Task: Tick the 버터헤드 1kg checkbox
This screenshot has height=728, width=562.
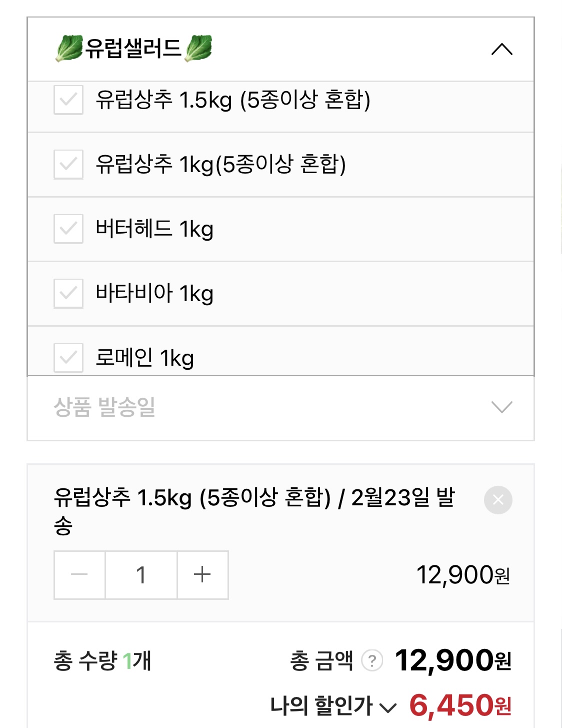Action: click(x=68, y=229)
